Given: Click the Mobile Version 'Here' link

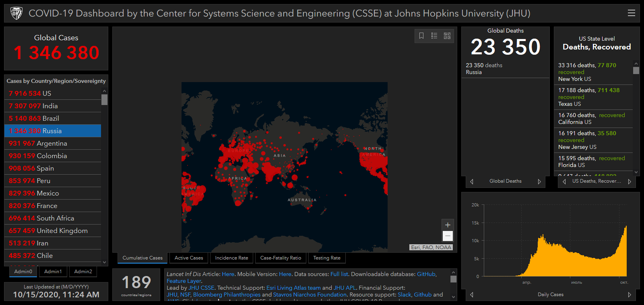Looking at the screenshot, I should [x=285, y=274].
